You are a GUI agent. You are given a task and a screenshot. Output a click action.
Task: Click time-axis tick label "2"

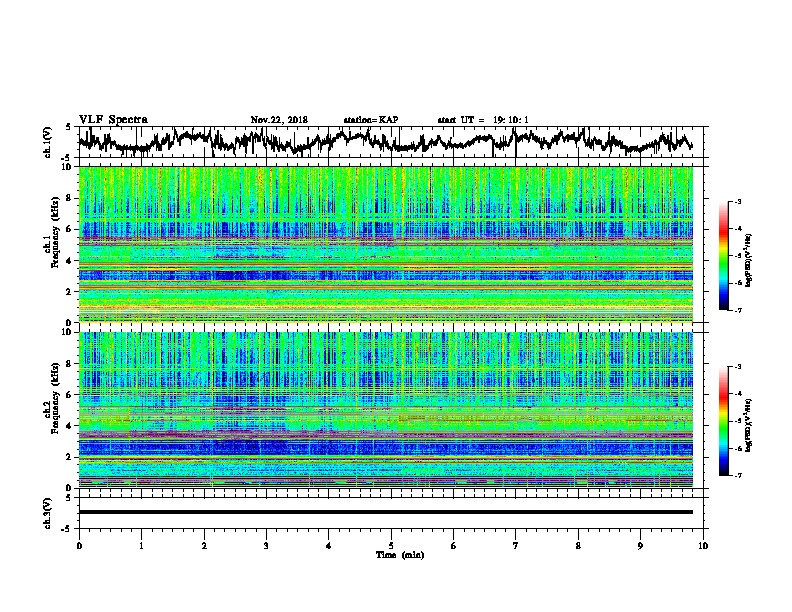pyautogui.click(x=204, y=546)
